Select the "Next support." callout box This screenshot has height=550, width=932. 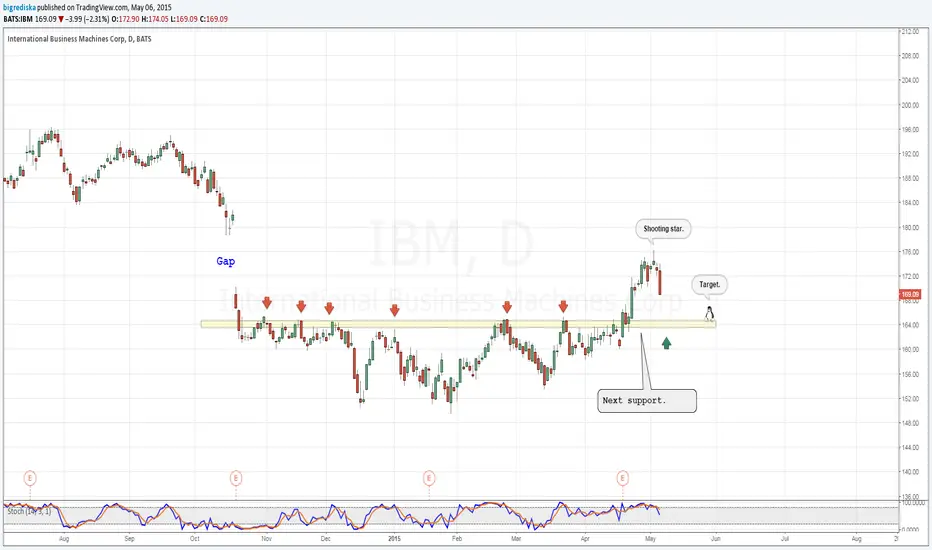click(x=647, y=401)
